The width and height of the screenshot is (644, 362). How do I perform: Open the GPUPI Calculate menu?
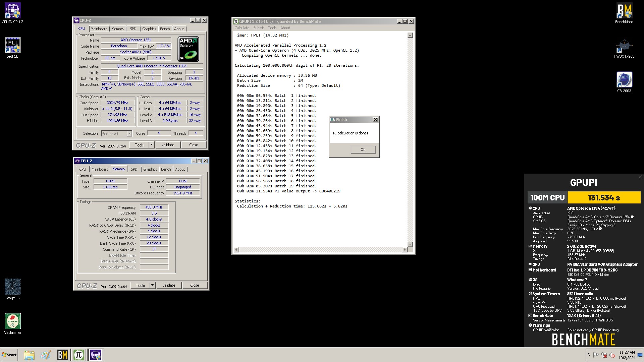(242, 28)
